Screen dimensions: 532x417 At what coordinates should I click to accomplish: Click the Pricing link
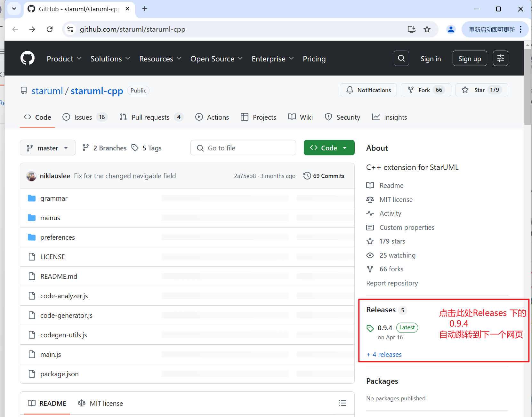(314, 59)
